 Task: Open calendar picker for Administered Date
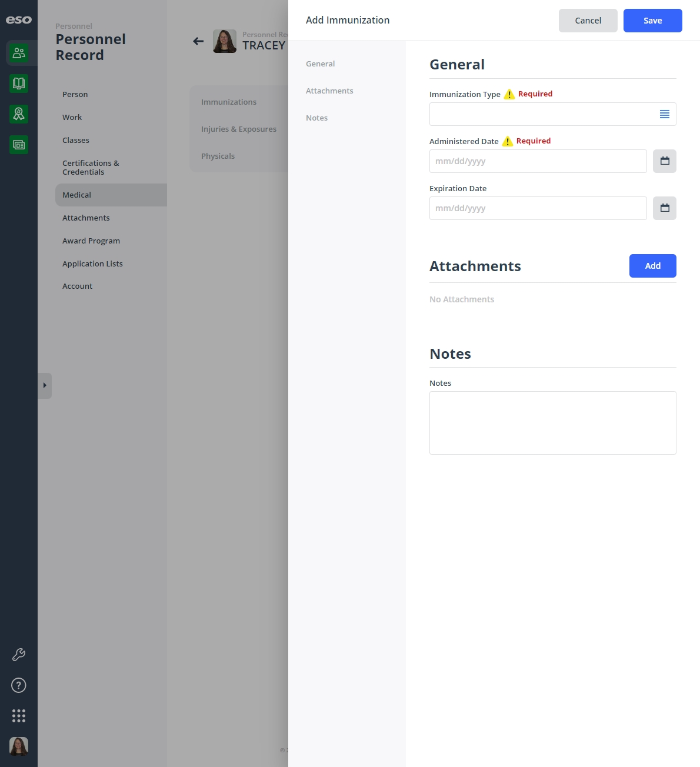[665, 161]
